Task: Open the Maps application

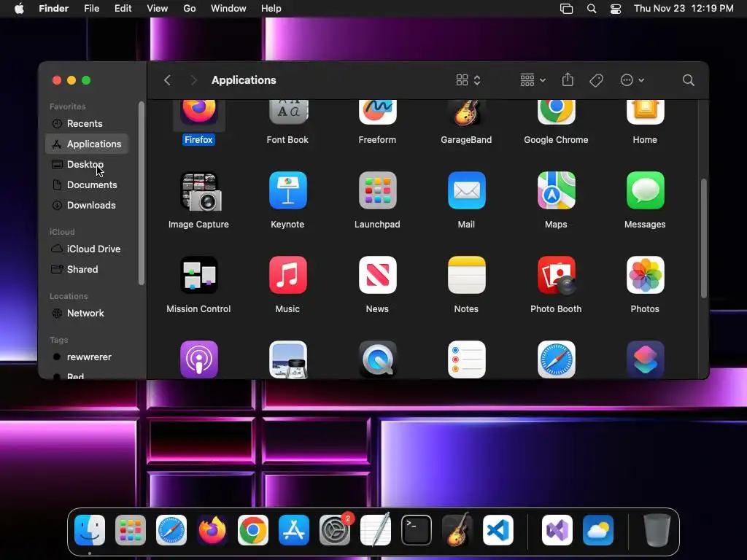Action: click(556, 190)
